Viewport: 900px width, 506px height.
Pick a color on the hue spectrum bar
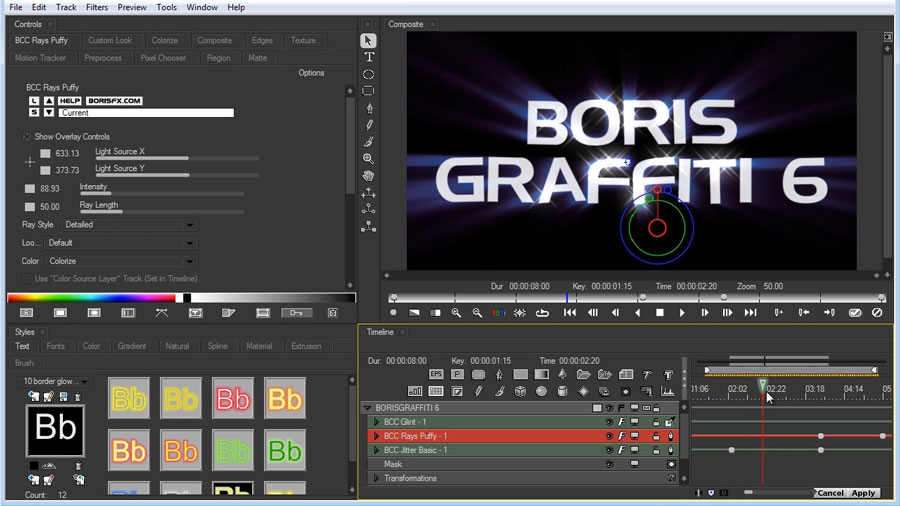coord(92,298)
